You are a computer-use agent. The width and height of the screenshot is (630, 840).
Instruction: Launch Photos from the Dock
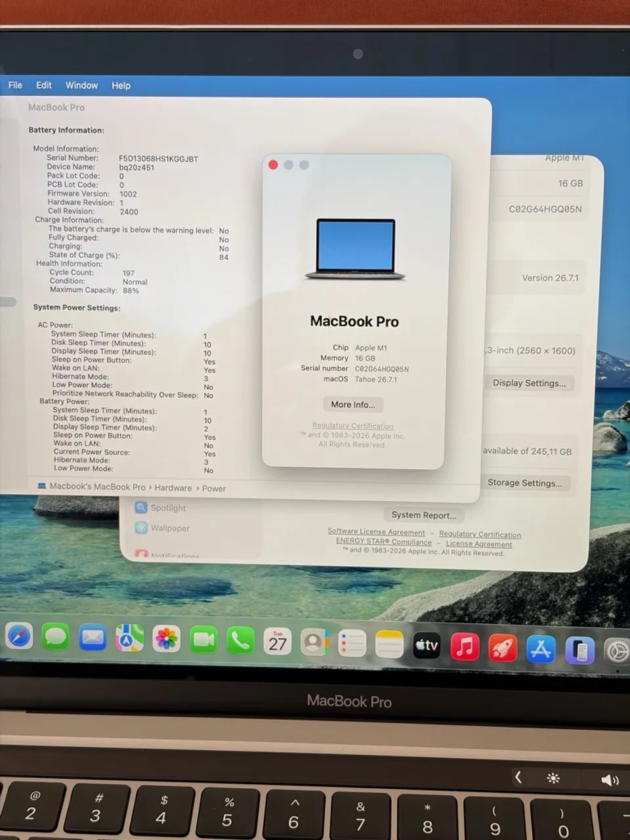[x=167, y=639]
